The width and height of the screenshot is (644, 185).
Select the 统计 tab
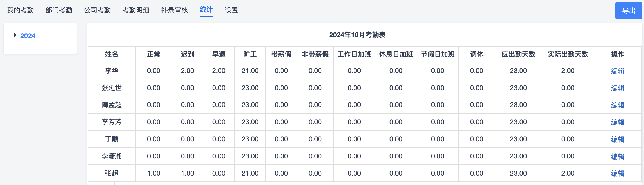206,10
